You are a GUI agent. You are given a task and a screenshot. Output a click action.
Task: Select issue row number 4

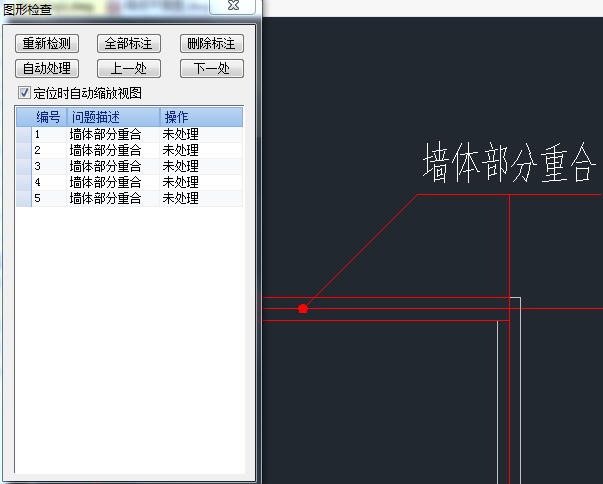[130, 182]
